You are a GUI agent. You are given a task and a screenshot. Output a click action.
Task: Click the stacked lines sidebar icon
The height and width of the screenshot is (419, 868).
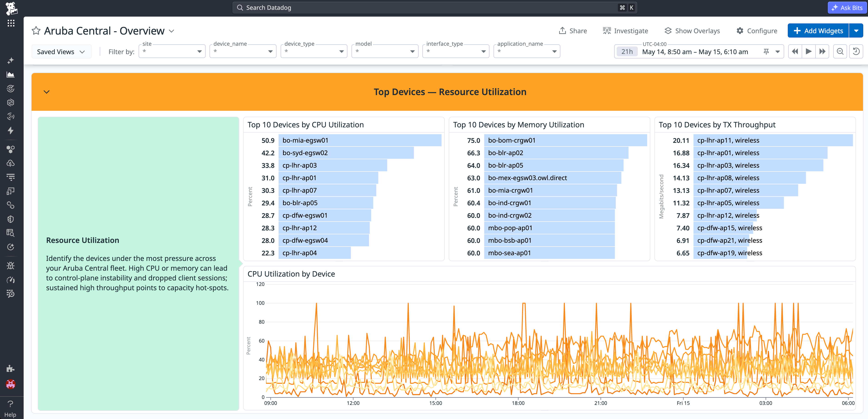click(11, 177)
